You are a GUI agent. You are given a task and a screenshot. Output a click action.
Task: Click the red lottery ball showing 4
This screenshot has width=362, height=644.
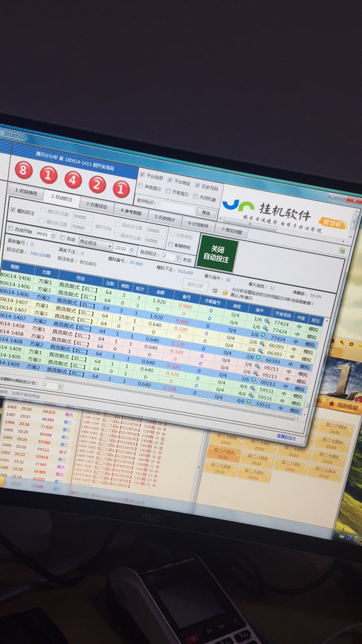click(x=73, y=179)
